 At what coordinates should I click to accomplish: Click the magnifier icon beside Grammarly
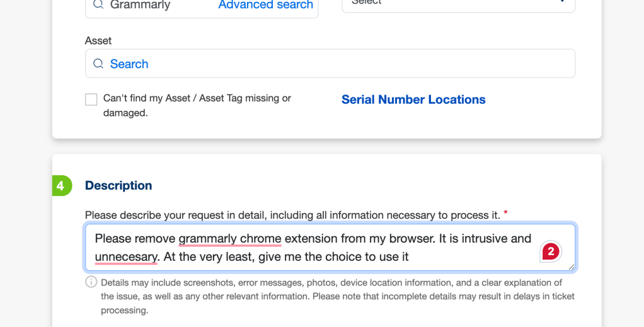point(98,4)
